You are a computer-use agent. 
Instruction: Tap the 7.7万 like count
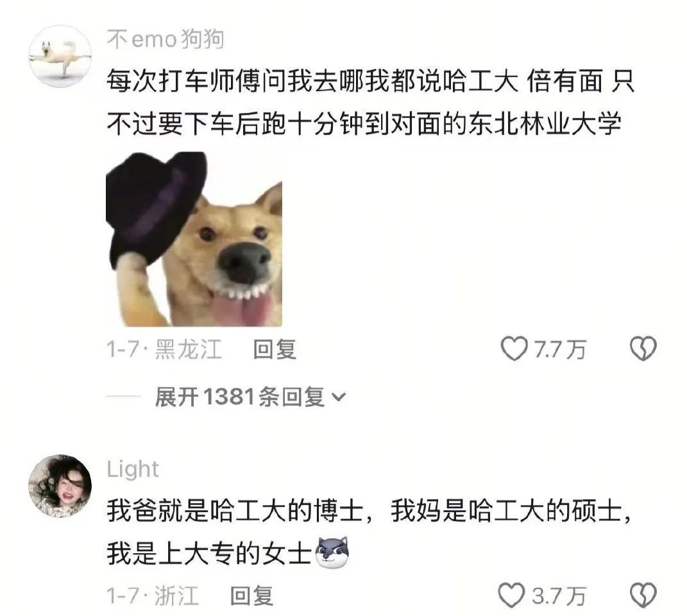559,350
